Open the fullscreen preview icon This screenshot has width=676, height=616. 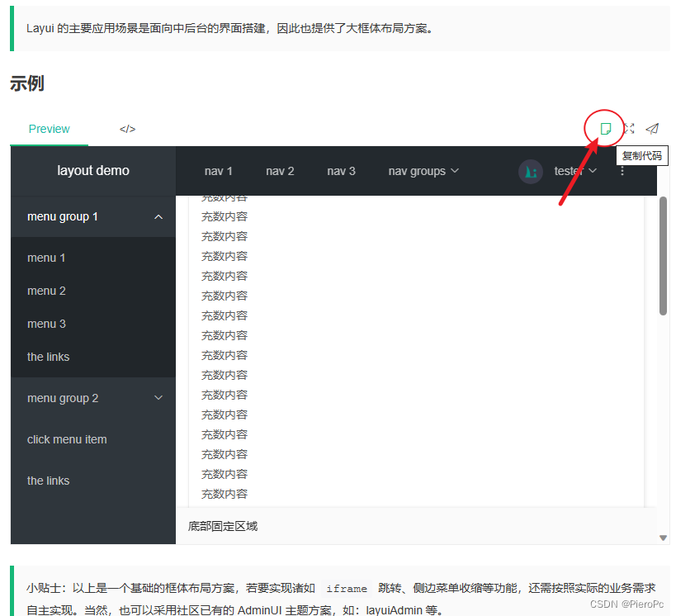(629, 129)
